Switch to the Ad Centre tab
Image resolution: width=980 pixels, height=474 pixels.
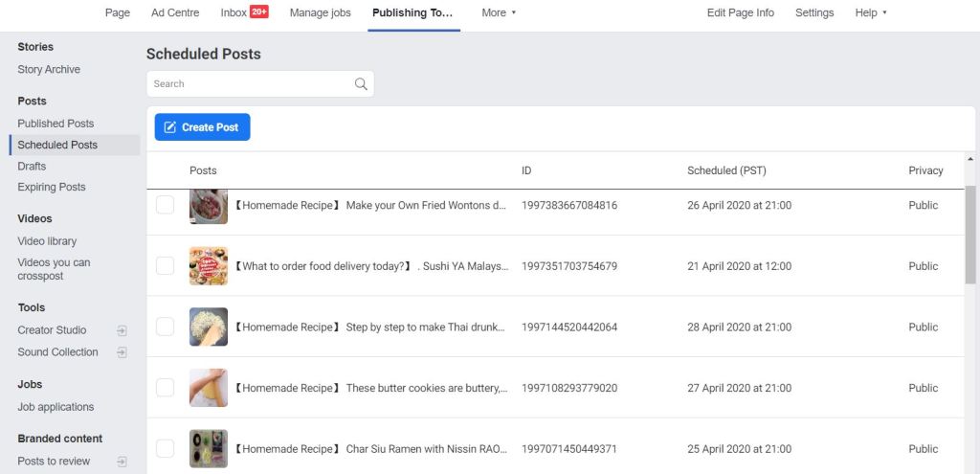175,13
